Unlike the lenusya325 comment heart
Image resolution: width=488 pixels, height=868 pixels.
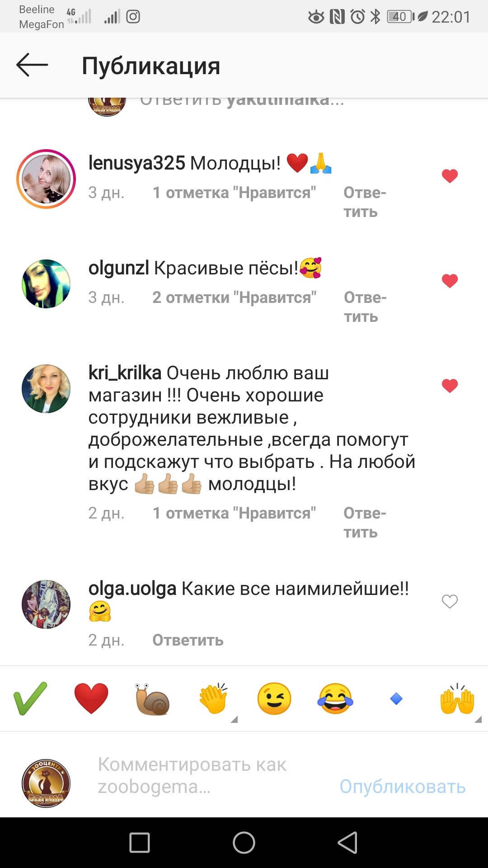[x=450, y=176]
